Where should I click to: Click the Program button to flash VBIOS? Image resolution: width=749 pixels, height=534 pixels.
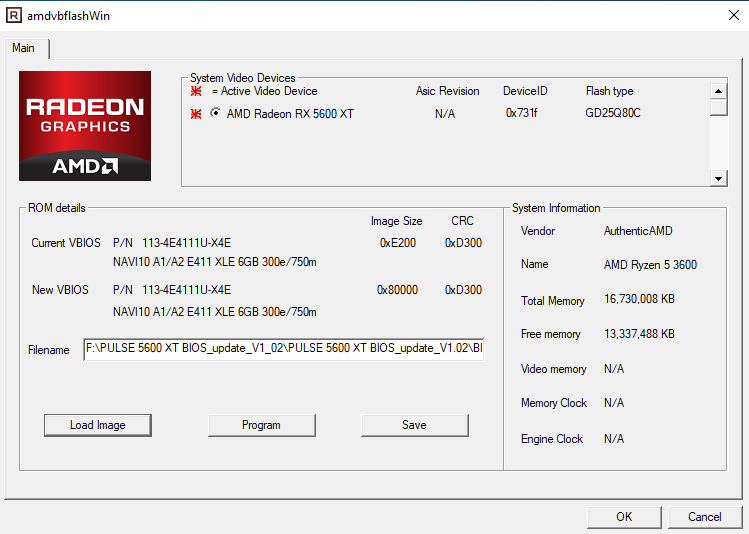pyautogui.click(x=261, y=425)
